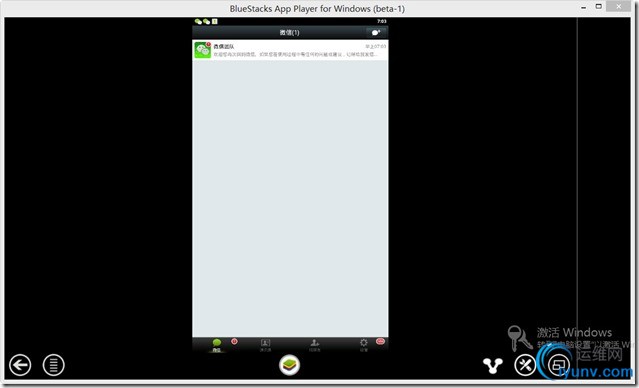Viewport: 639px width, 388px height.
Task: Start a new chat with speech-bubble button
Action: [375, 33]
